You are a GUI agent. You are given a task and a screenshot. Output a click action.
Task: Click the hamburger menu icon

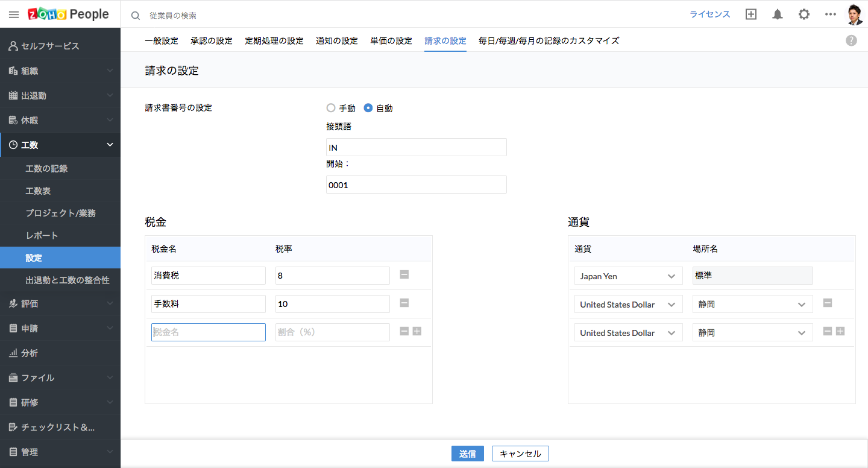(14, 14)
